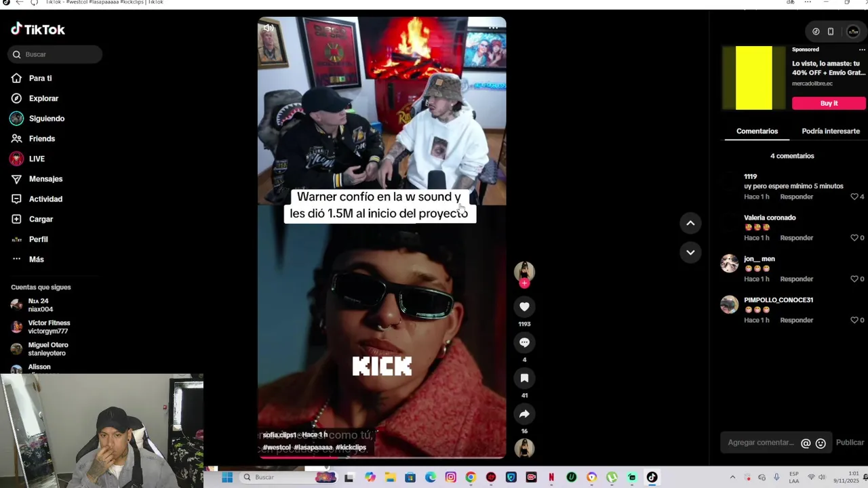Click the #westcol hashtag
This screenshot has width=868, height=488.
click(277, 447)
